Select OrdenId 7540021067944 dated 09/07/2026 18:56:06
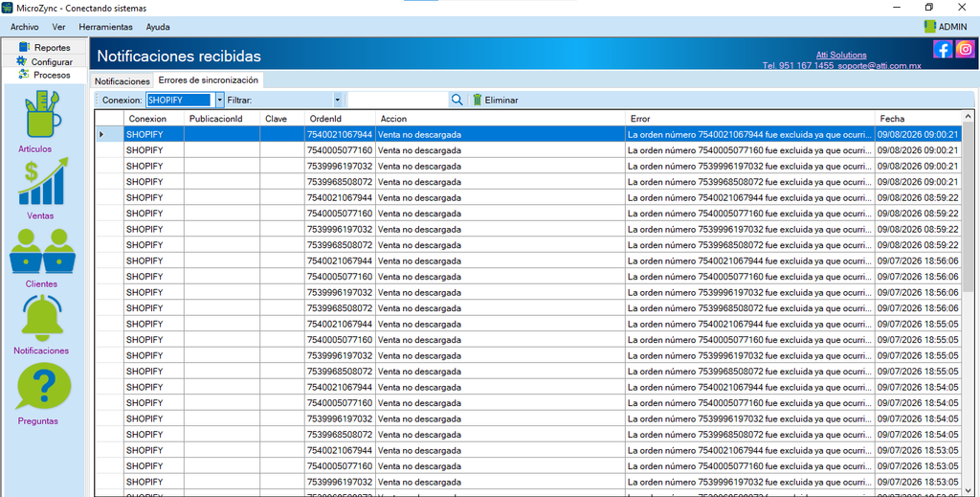 340,260
